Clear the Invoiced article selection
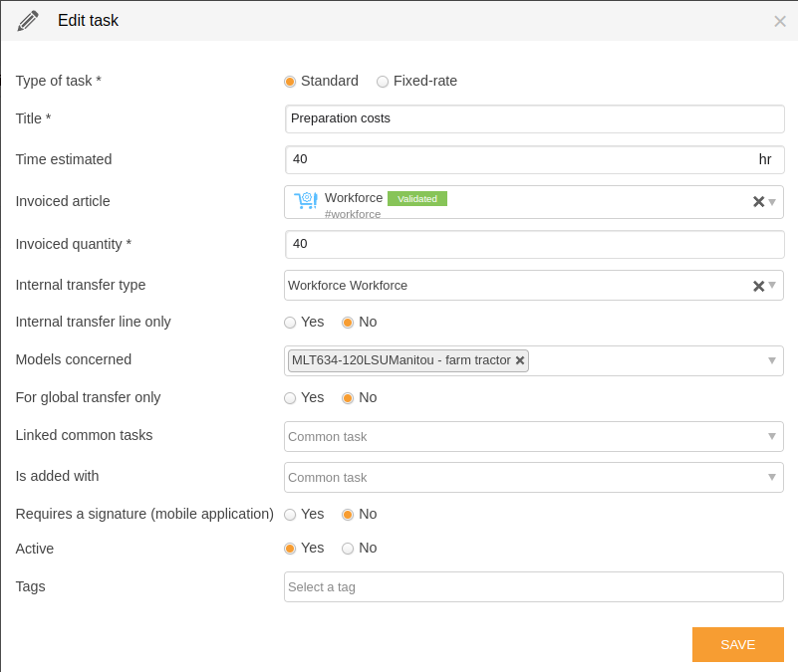The width and height of the screenshot is (798, 672). 758,202
